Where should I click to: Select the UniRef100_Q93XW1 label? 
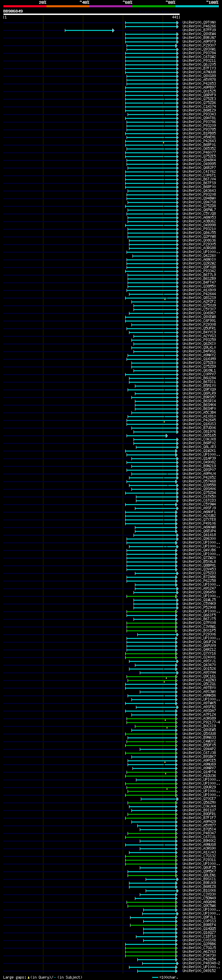[199, 49]
